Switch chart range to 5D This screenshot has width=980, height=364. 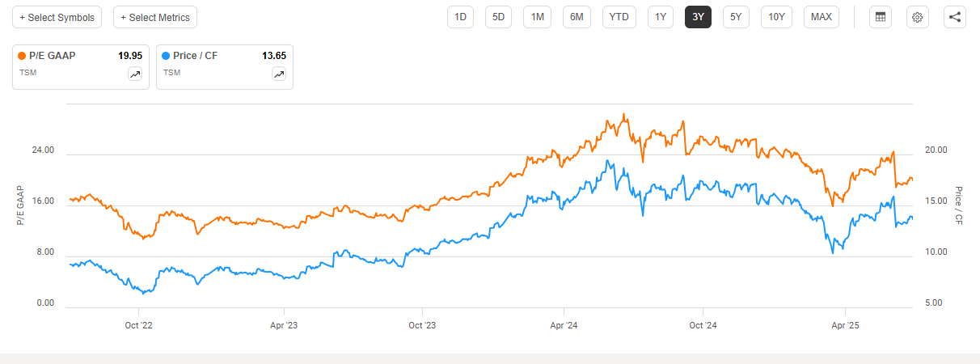coord(498,17)
